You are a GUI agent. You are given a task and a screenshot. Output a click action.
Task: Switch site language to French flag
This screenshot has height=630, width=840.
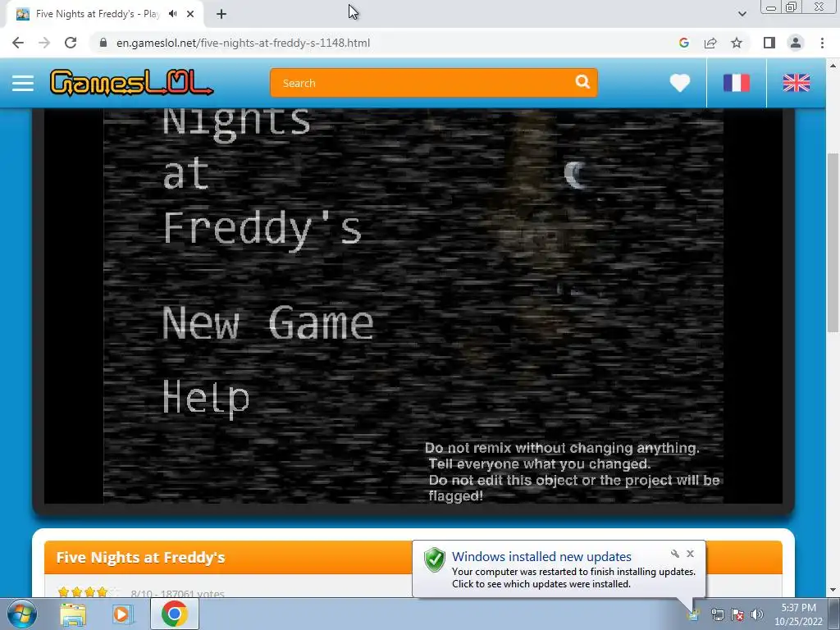[x=737, y=83]
